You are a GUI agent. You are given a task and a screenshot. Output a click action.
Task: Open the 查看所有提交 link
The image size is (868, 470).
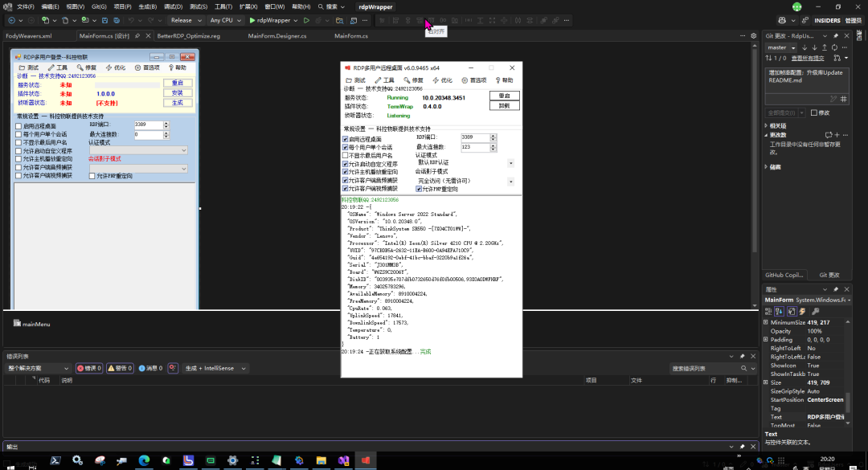[x=807, y=58]
